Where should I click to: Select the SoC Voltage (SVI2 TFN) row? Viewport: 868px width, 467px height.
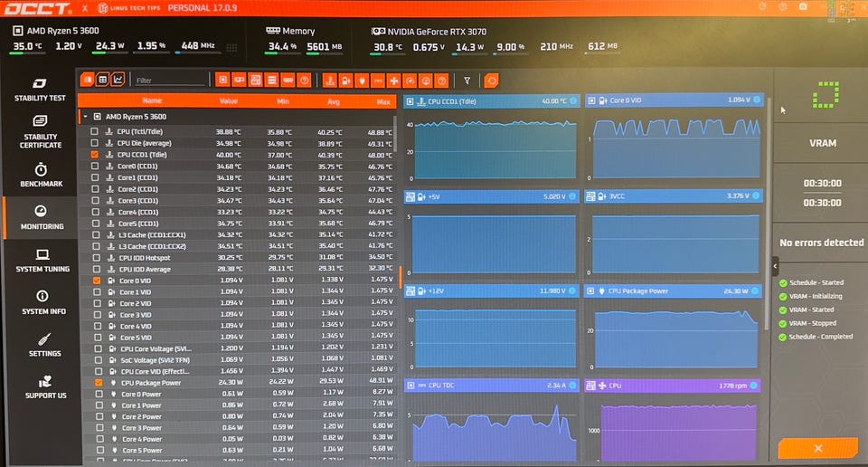pos(238,360)
